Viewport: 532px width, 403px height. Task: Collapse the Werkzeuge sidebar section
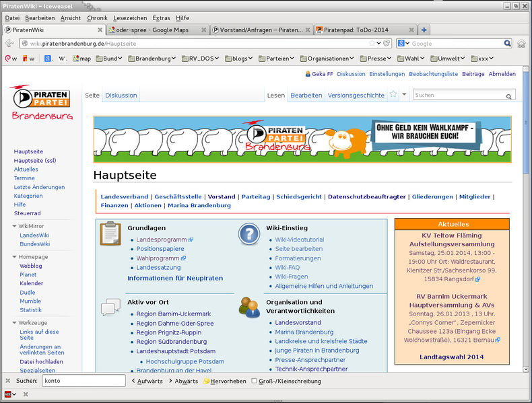click(x=15, y=323)
